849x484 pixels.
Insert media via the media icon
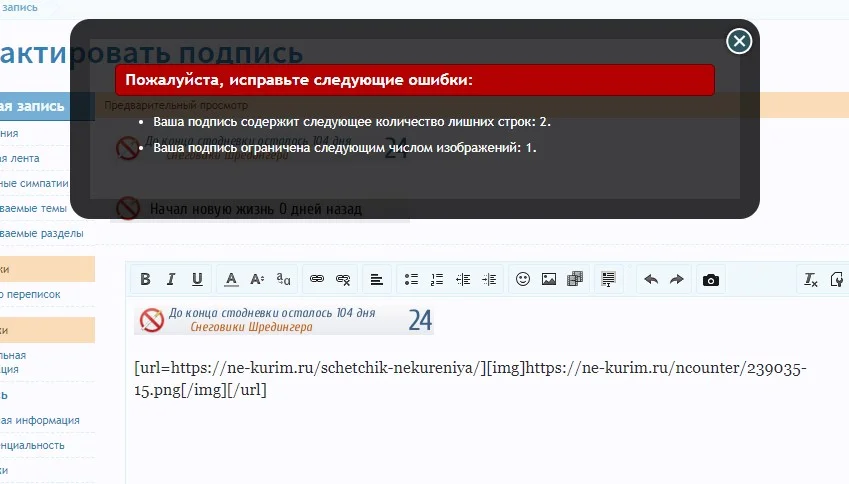click(x=574, y=279)
